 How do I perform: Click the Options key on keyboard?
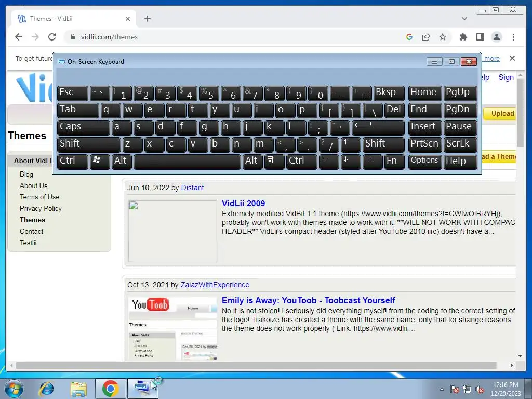click(x=425, y=161)
